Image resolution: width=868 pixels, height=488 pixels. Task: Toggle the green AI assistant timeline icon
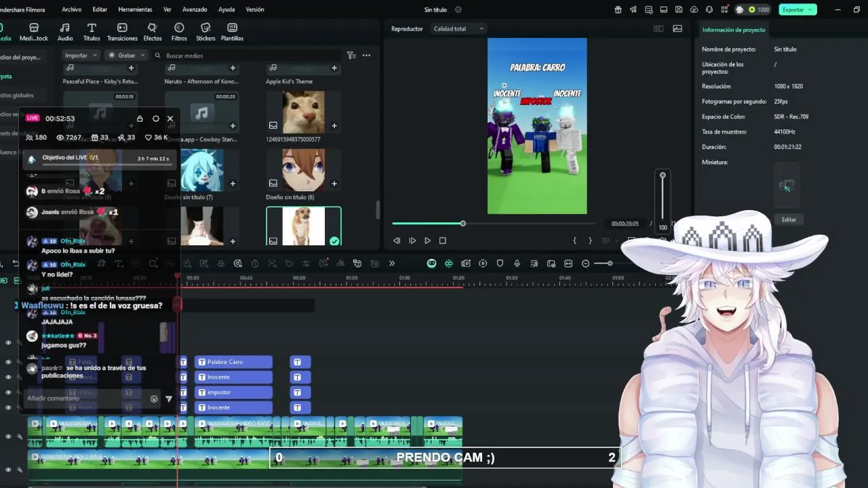pyautogui.click(x=431, y=264)
